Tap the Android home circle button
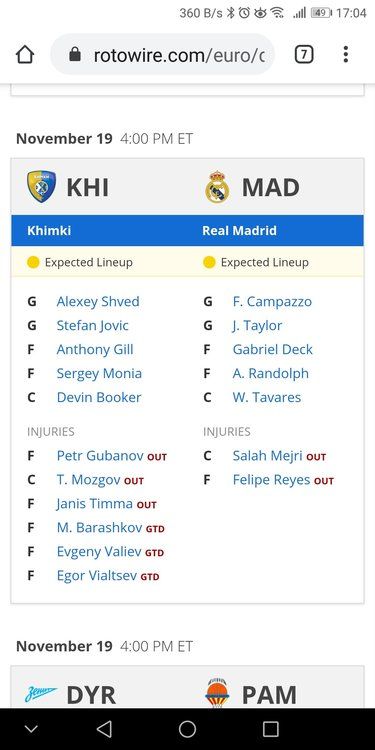Screen dimensions: 375x750 (x=188, y=729)
